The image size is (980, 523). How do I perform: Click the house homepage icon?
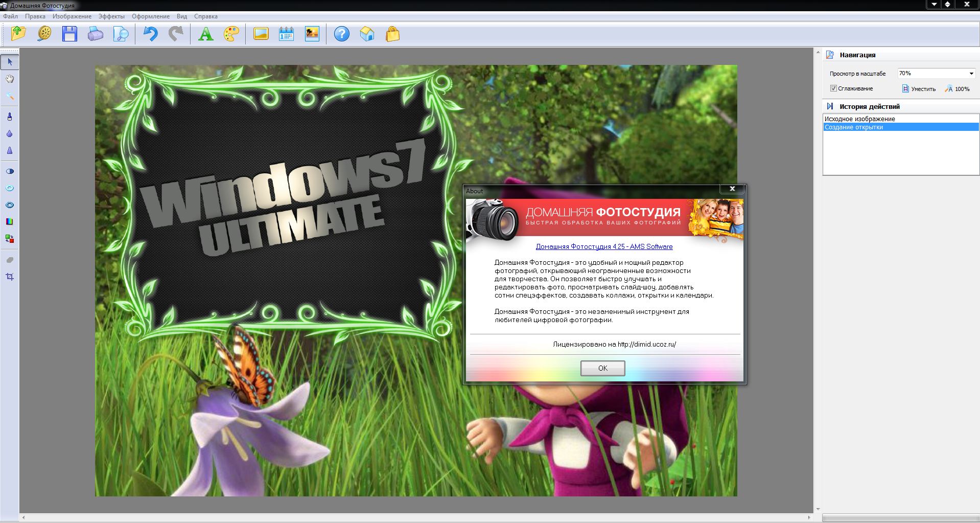coord(367,34)
